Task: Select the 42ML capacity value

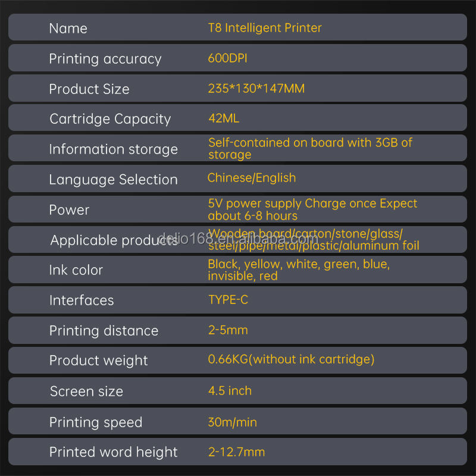Action: click(x=223, y=119)
